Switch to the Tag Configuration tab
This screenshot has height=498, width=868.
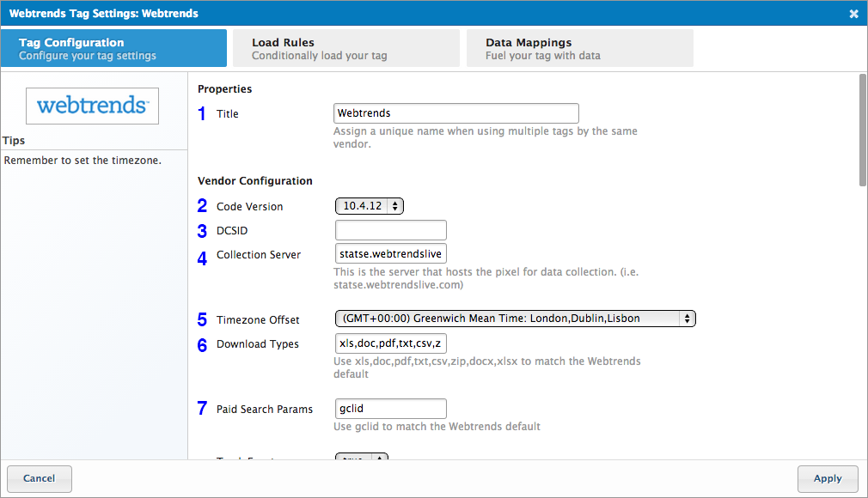click(x=113, y=49)
